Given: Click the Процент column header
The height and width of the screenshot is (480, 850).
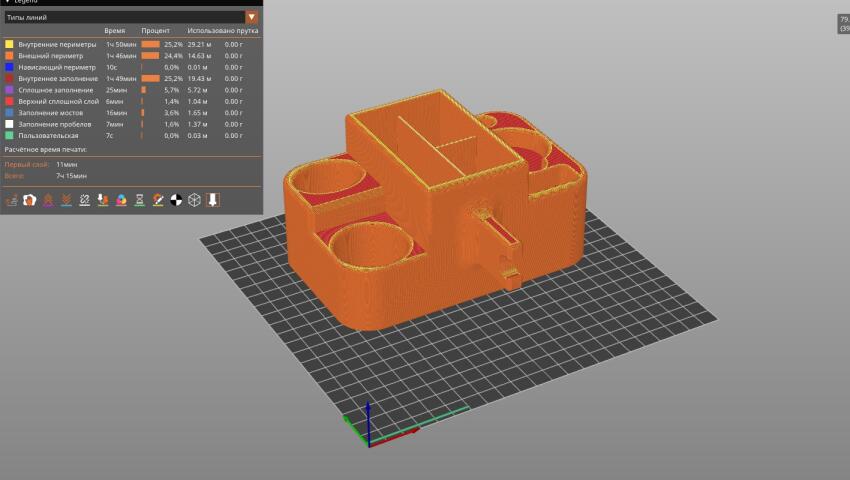Looking at the screenshot, I should tap(156, 31).
